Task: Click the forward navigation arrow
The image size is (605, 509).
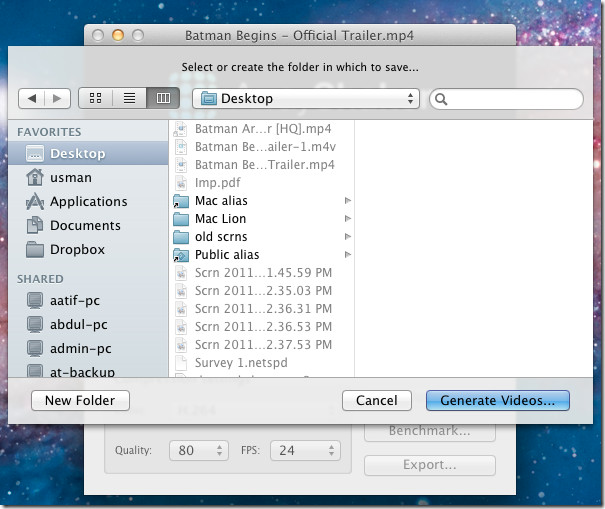Action: tap(57, 98)
